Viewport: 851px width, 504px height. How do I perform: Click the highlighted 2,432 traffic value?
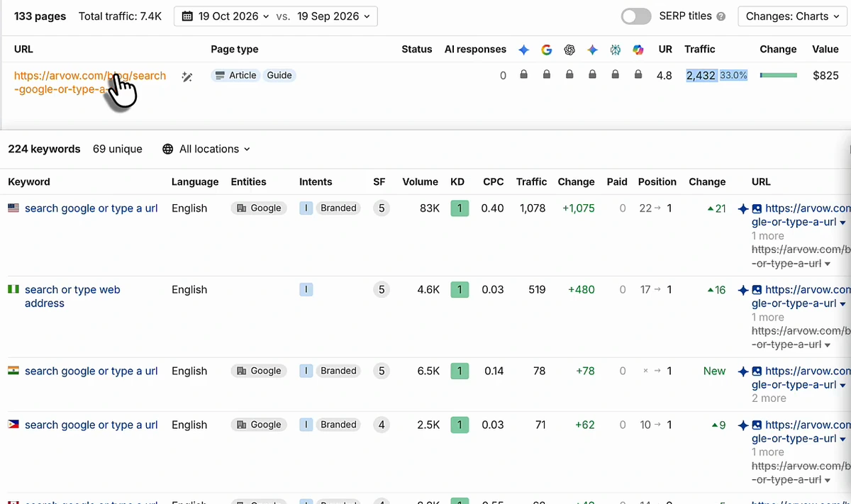(701, 75)
